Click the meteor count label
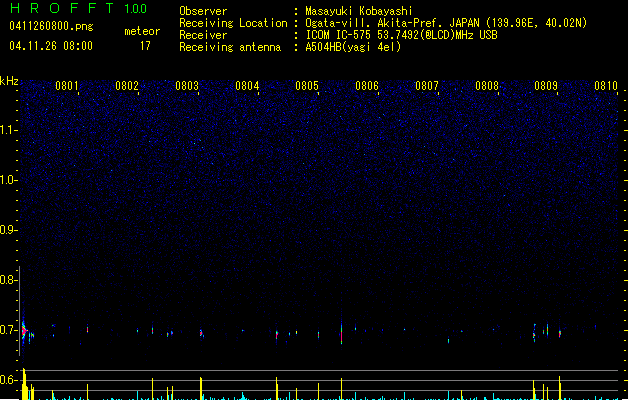The width and height of the screenshot is (629, 400). pos(142,31)
